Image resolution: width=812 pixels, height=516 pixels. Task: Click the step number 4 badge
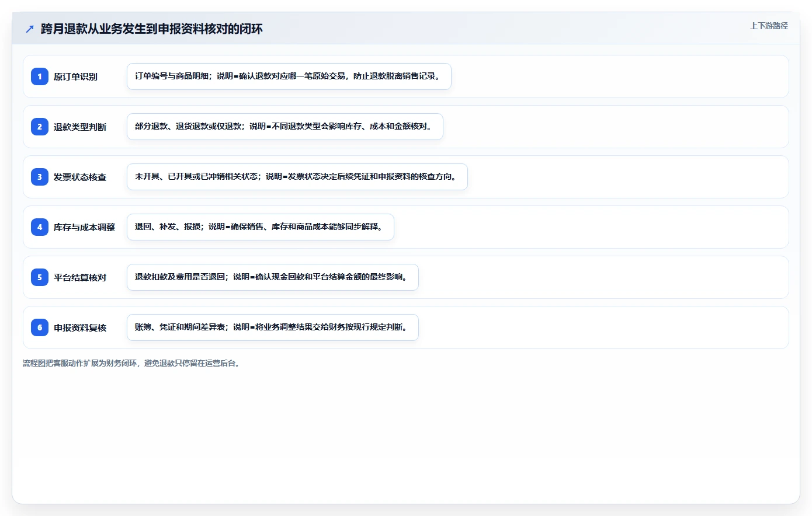[40, 227]
